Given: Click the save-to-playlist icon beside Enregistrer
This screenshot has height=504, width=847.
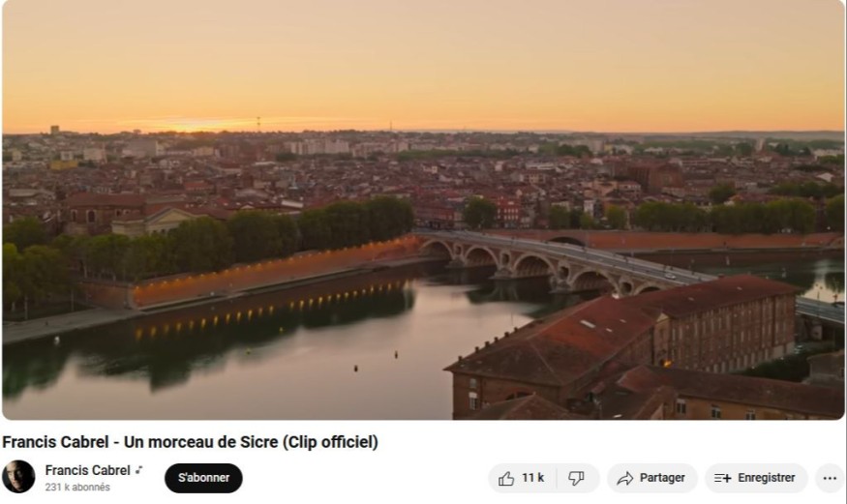Looking at the screenshot, I should coord(723,478).
